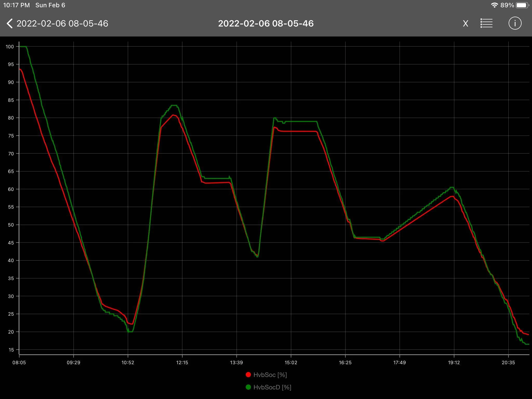The image size is (532, 399).
Task: Tap the centered log title 2022-02-06 08-05-46
Action: (x=266, y=23)
